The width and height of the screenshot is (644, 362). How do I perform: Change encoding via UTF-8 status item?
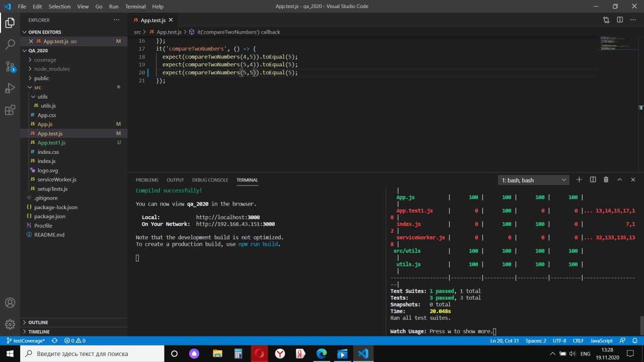[x=559, y=340]
